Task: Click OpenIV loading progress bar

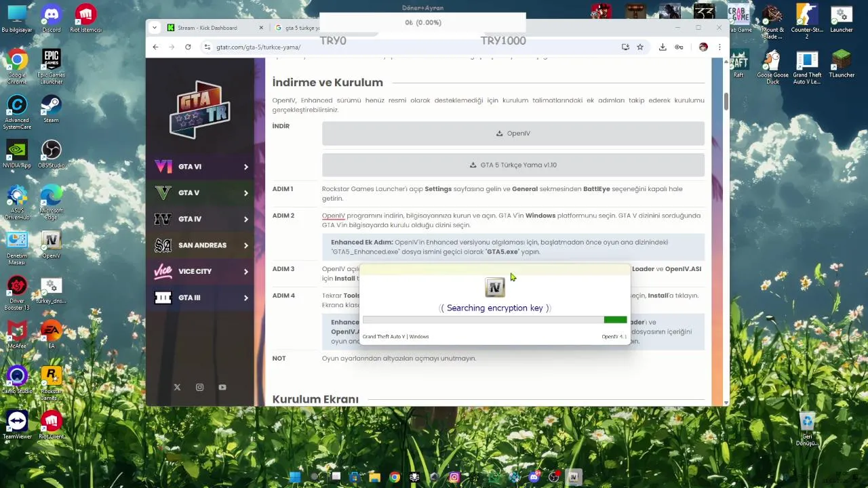Action: [x=495, y=320]
